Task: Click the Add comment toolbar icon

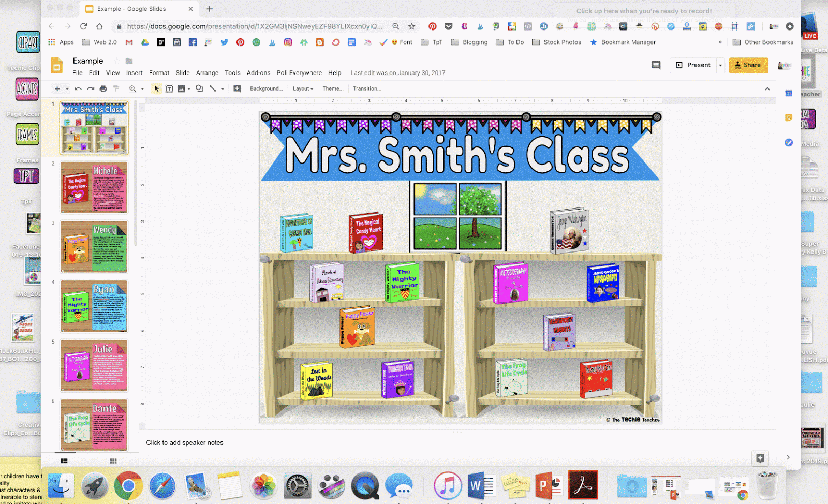Action: click(237, 89)
